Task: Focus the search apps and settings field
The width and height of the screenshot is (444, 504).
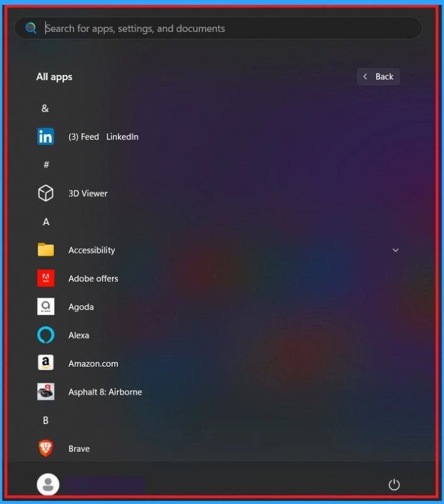Action: [218, 28]
